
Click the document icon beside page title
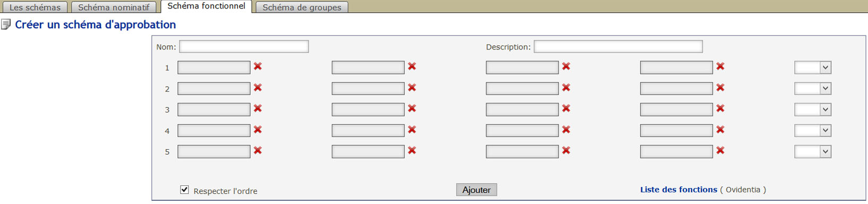(6, 24)
